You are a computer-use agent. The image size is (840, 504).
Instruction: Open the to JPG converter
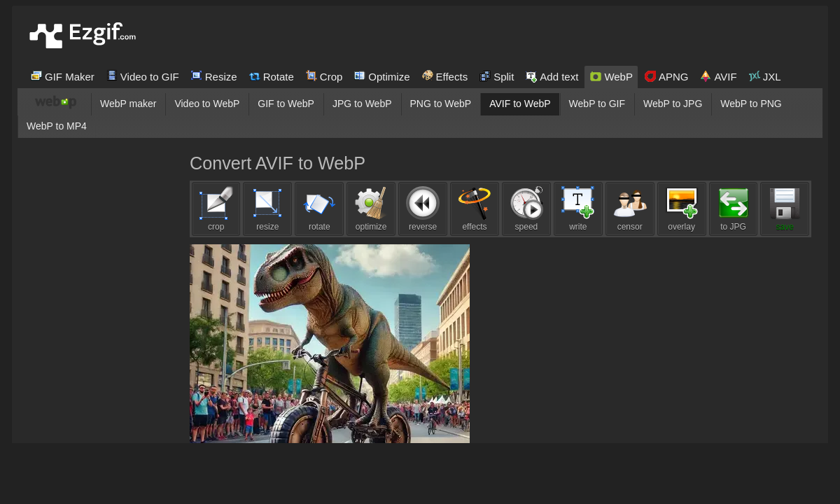coord(733,209)
